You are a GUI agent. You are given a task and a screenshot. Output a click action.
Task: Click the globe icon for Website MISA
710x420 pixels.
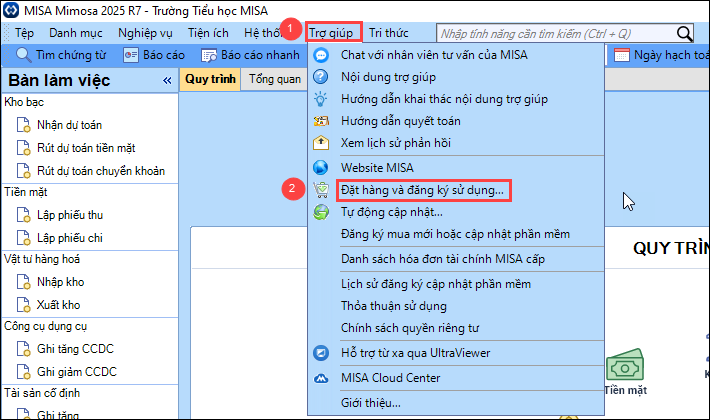[x=321, y=168]
